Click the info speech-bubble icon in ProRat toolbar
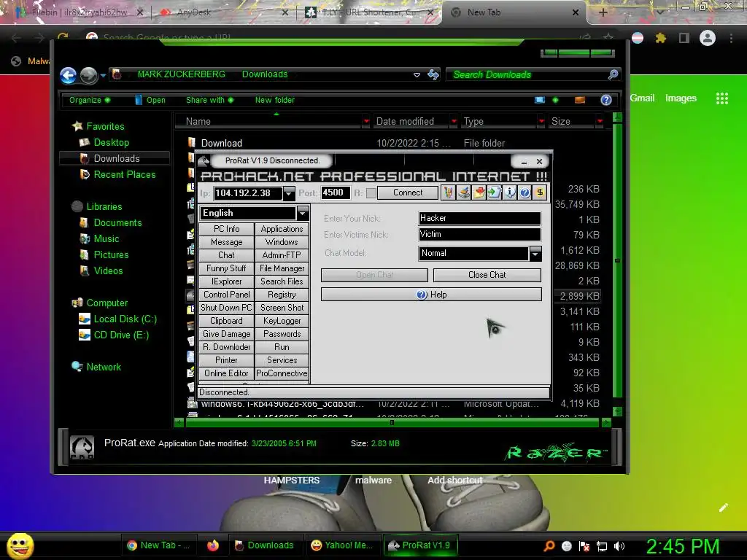Viewport: 747px width, 560px height. coord(510,192)
